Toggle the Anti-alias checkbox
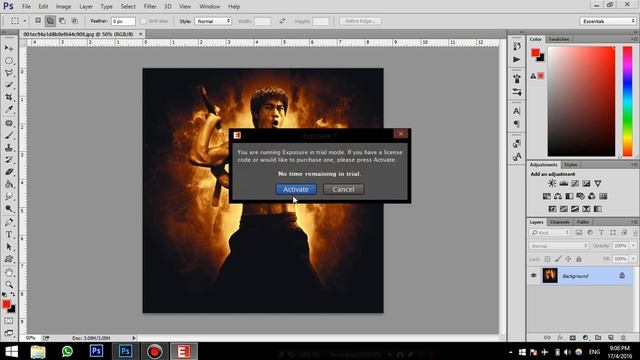The width and height of the screenshot is (640, 360). (143, 21)
